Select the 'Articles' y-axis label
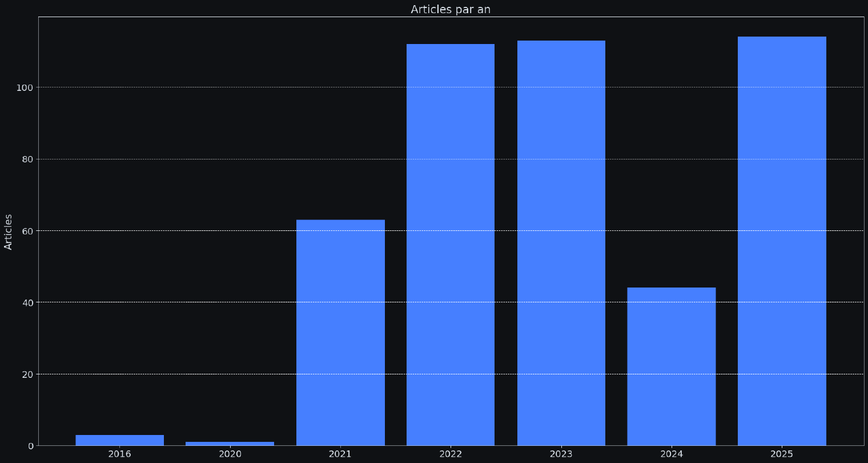868x463 pixels. [x=9, y=231]
